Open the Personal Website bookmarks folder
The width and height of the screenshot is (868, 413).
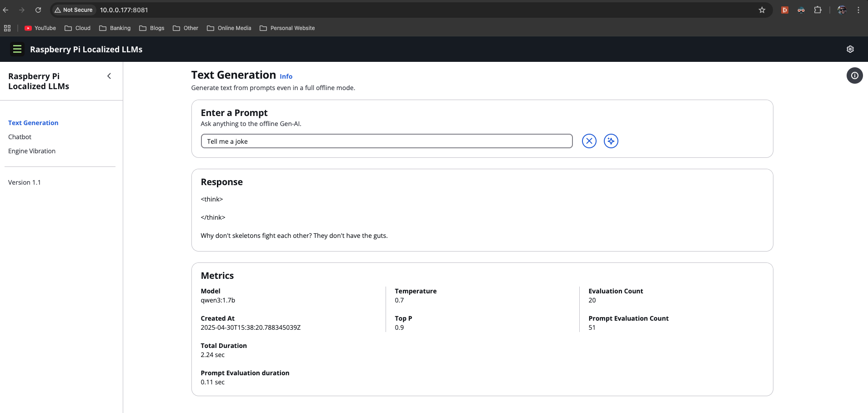(287, 28)
